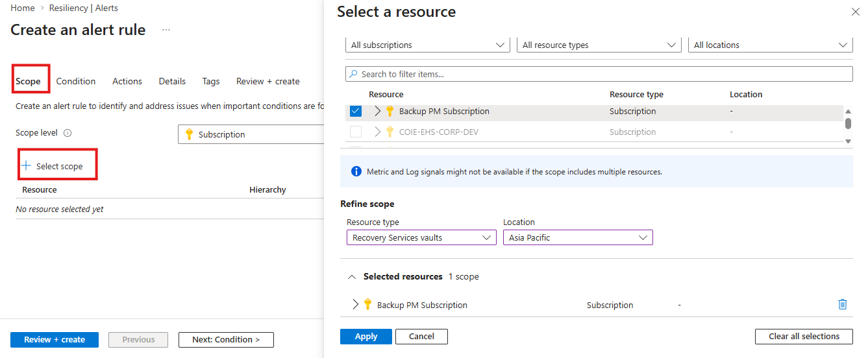
Task: Click the plus icon of Select scope
Action: coord(26,166)
